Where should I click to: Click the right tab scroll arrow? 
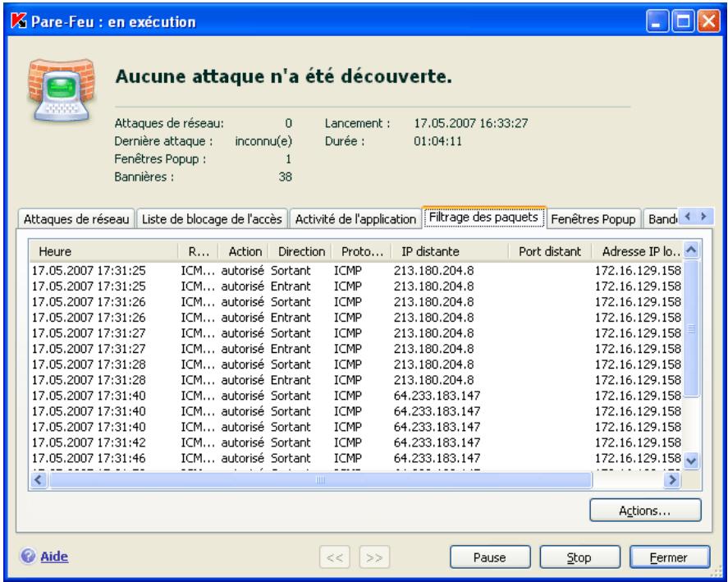coord(704,215)
